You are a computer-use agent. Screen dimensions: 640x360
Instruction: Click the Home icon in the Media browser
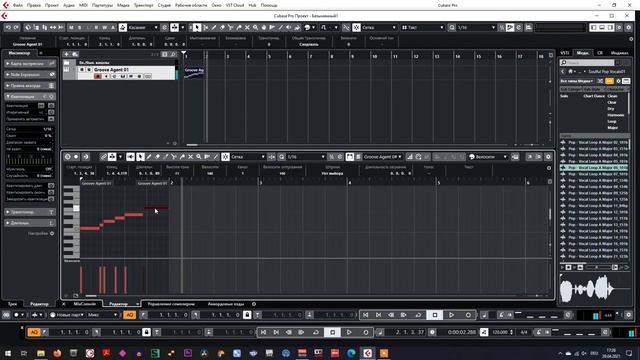point(570,71)
